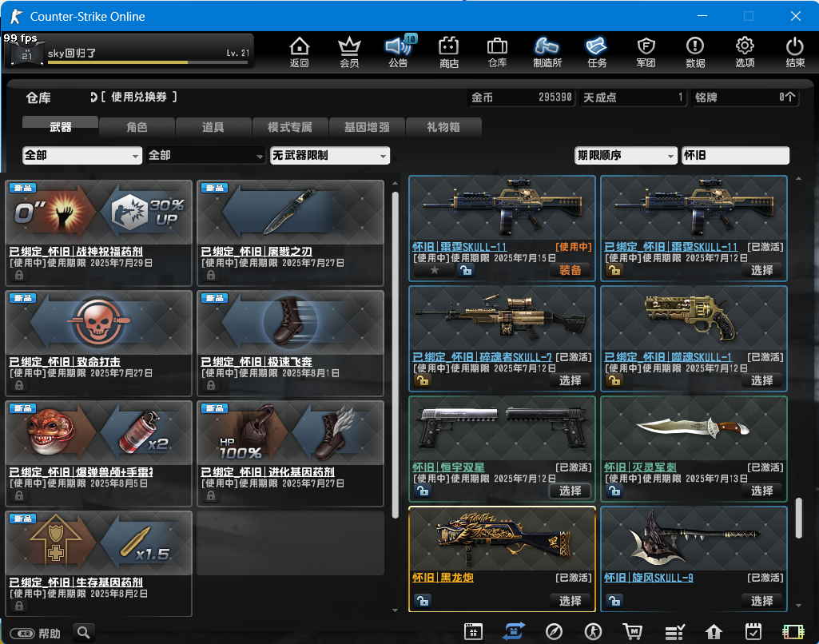Click the 金币 295390 balance

pos(521,97)
